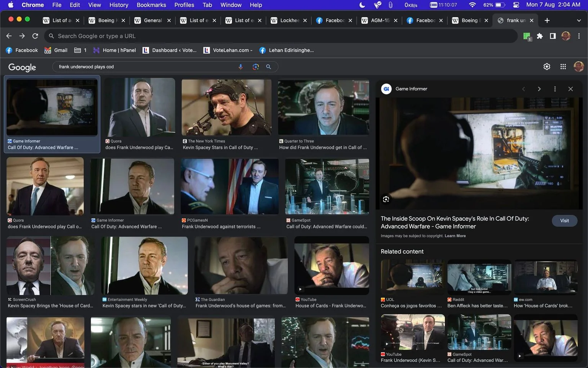
Task: Click the browser forward arrow
Action: [x=22, y=36]
